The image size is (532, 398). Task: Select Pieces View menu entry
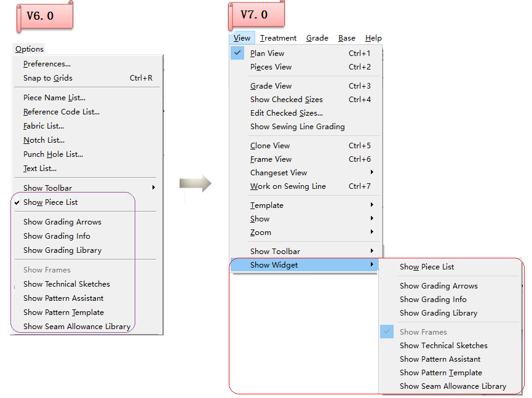271,67
